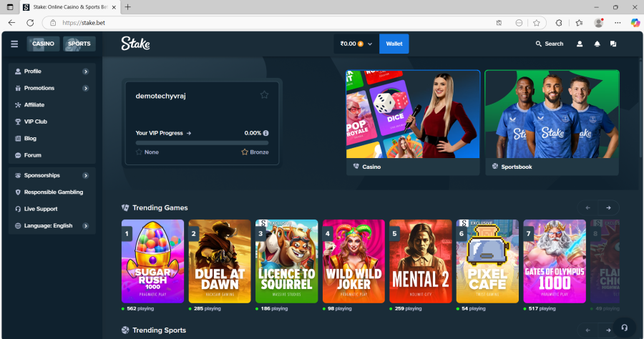Image resolution: width=644 pixels, height=339 pixels.
Task: Click the None star level icon
Action: click(139, 152)
